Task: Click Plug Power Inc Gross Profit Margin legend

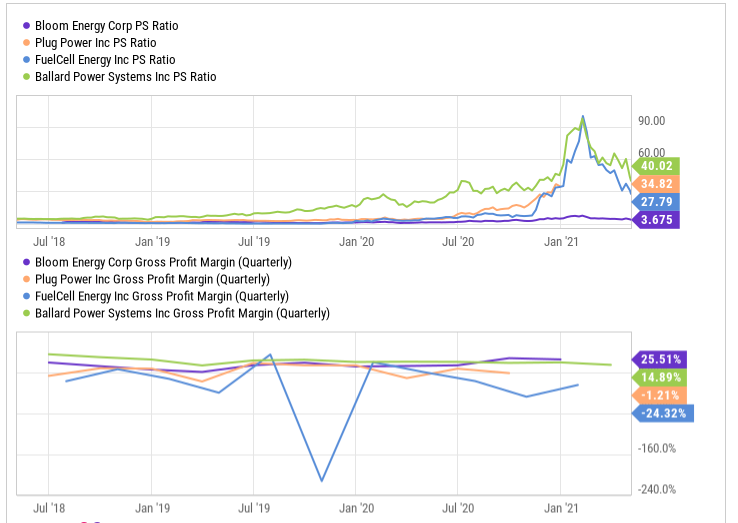Action: tap(152, 279)
